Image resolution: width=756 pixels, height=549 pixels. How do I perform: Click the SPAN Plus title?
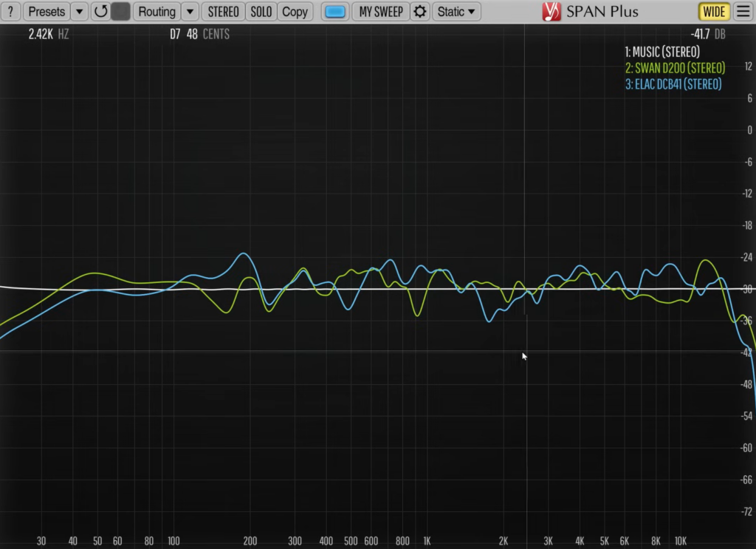(602, 12)
